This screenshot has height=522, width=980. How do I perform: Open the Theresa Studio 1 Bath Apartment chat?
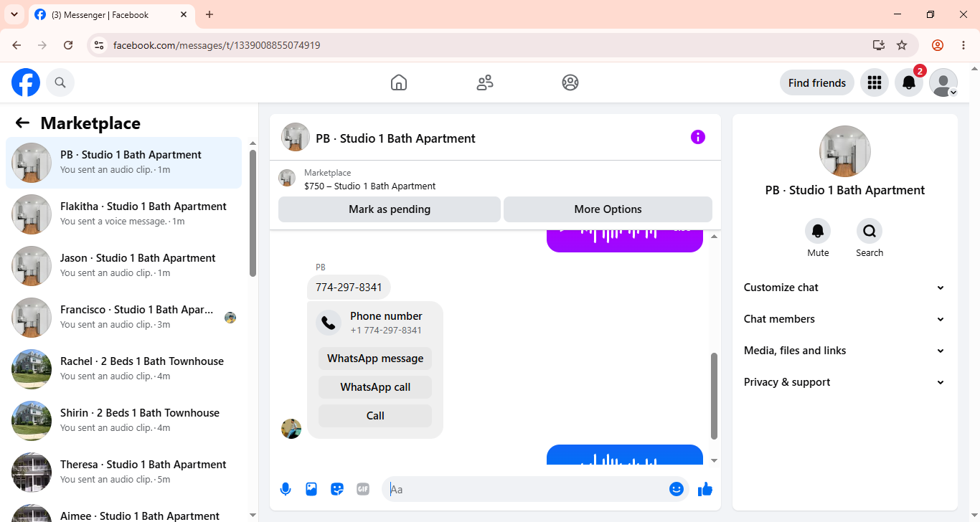[124, 473]
